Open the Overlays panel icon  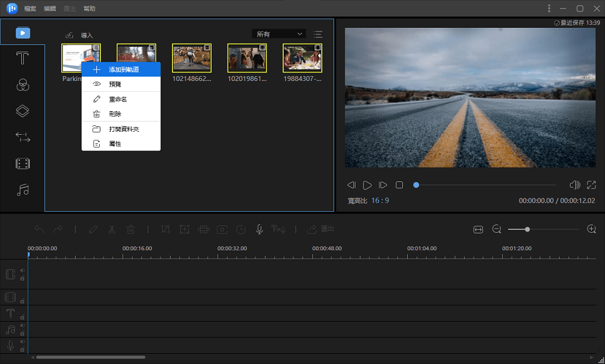(22, 111)
